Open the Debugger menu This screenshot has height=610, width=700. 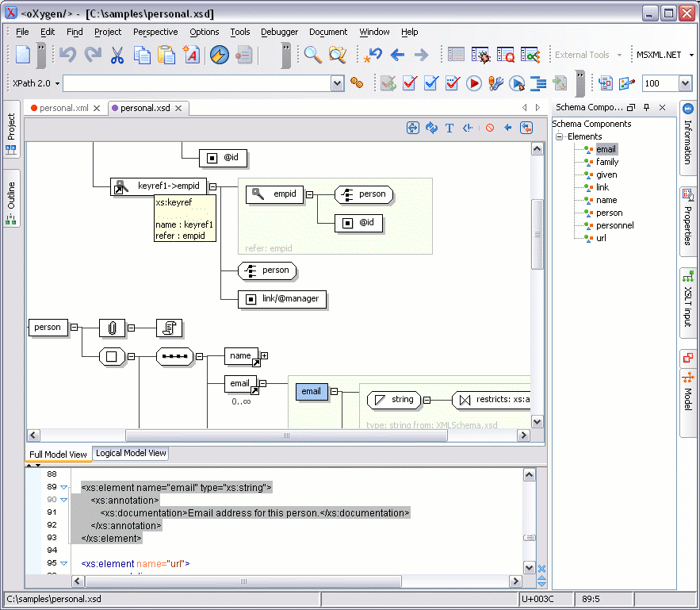point(279,32)
